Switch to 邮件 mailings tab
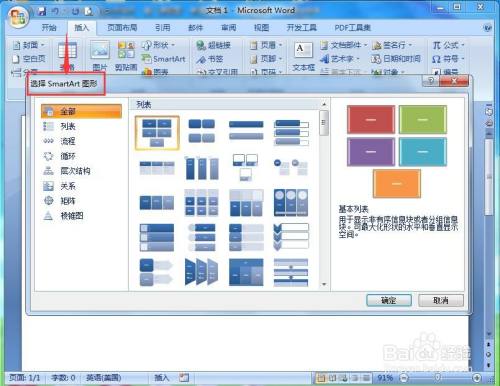500x386 pixels. (196, 28)
